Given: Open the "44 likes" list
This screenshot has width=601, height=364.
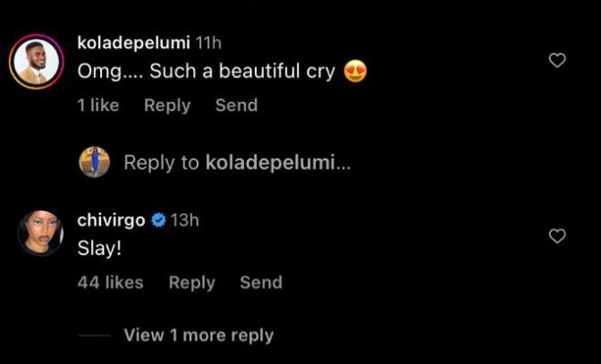Looking at the screenshot, I should (x=110, y=282).
